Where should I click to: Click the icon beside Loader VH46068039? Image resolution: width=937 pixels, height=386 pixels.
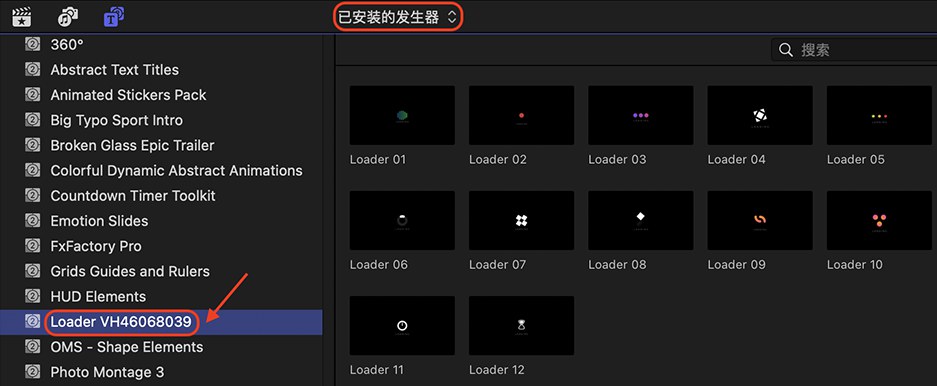click(32, 321)
